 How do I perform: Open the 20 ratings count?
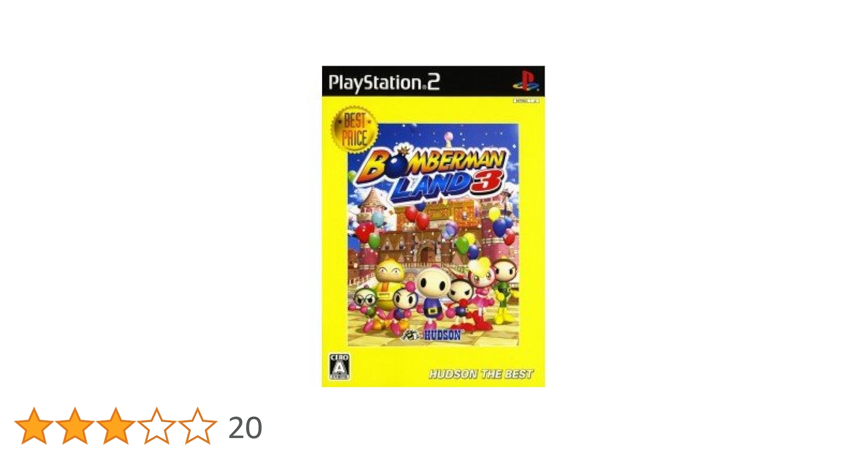245,428
